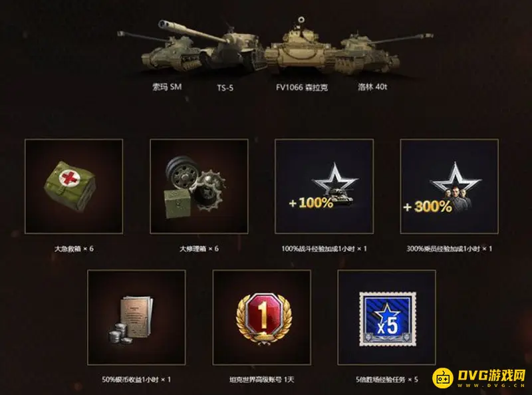This screenshot has width=532, height=395.
Task: Click the TS-5 name label
Action: tap(225, 88)
